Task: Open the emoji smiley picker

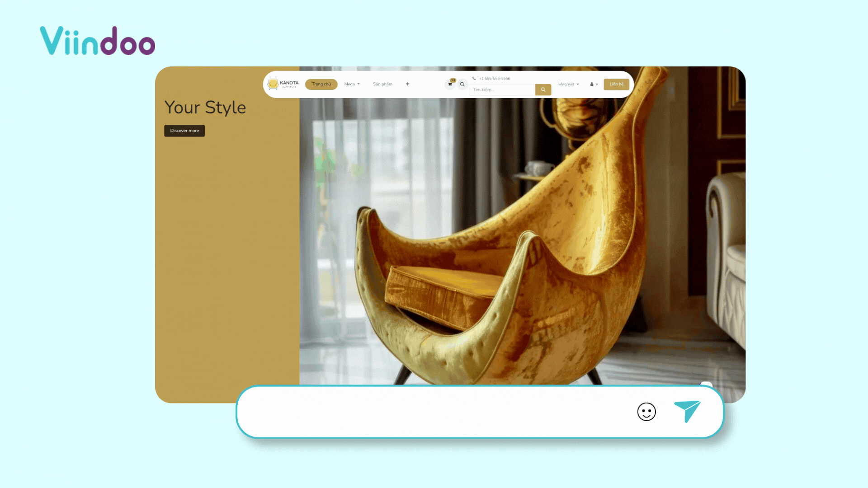Action: point(646,412)
